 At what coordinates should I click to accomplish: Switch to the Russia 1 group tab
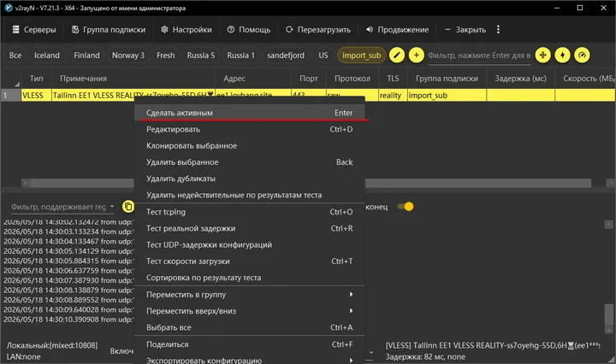240,56
